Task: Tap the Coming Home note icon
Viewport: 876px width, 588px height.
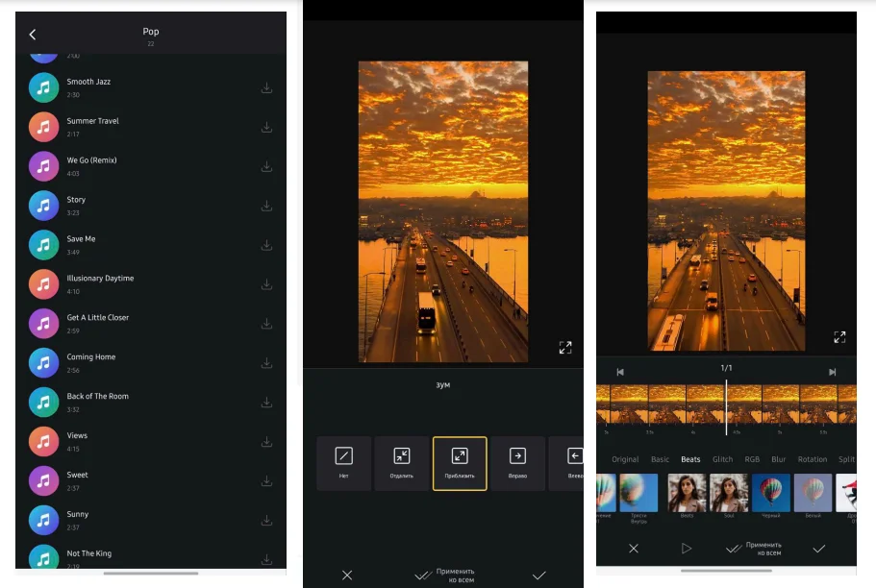Action: pos(43,363)
